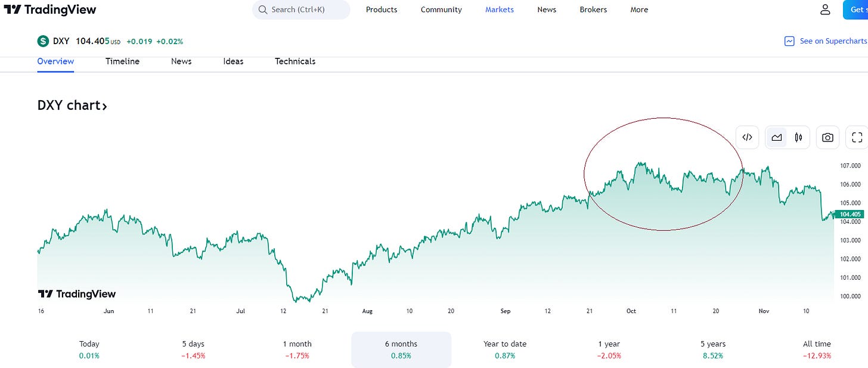Click the TradingView logo in header
Viewport: 868px width, 368px height.
50,10
